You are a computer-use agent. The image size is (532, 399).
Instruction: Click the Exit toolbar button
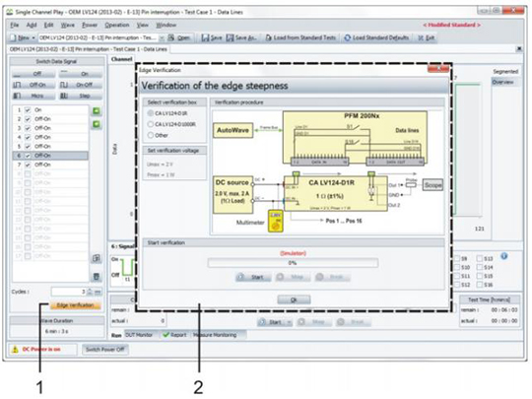point(427,37)
